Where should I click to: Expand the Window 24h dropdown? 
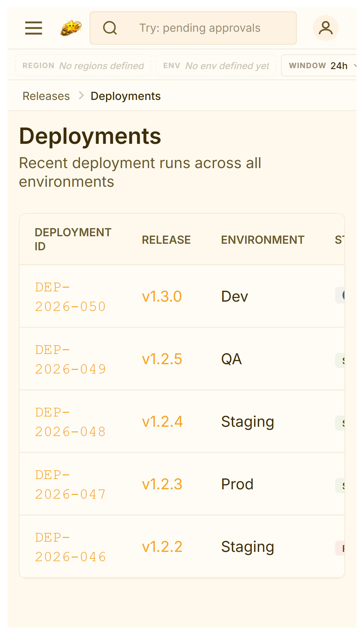tap(320, 66)
